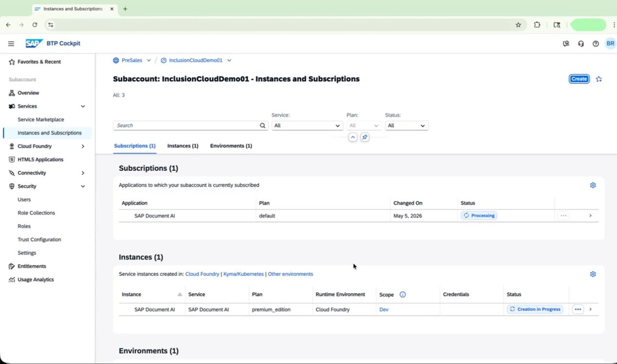Image resolution: width=617 pixels, height=364 pixels.
Task: Open actions menu for SAP Document AI instance
Action: 578,309
